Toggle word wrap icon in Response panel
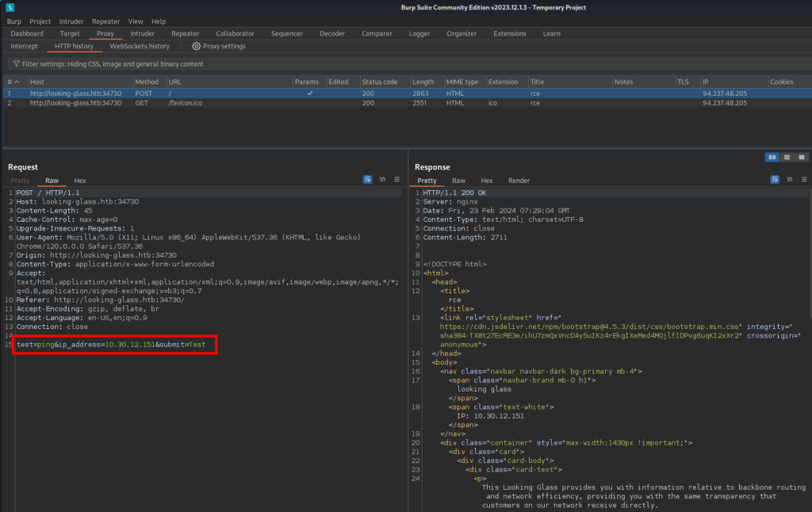This screenshot has width=812, height=512. click(775, 181)
